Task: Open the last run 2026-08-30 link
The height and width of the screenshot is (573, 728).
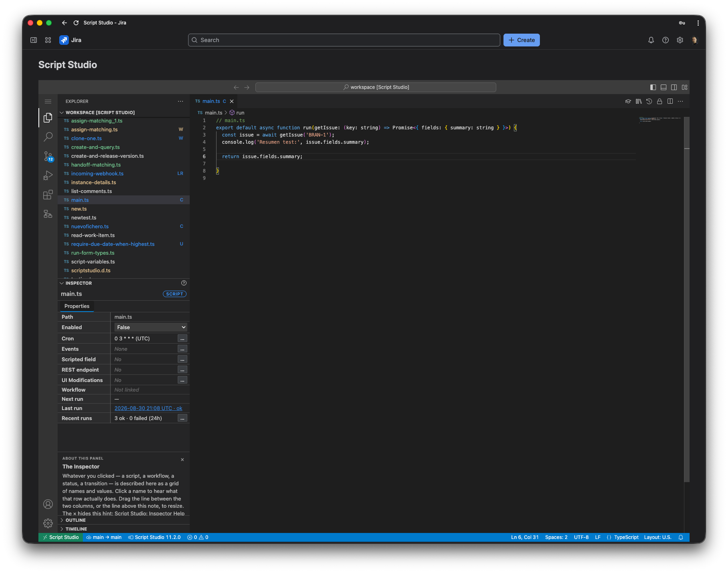Action: 148,408
